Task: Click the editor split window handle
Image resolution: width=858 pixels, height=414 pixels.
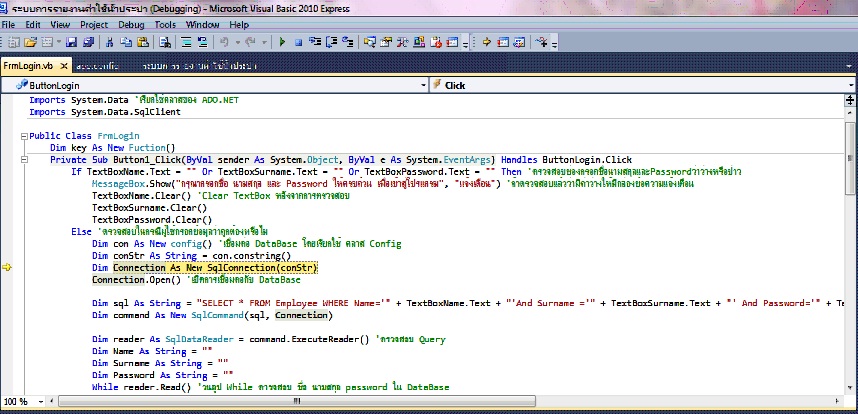Action: (x=850, y=100)
